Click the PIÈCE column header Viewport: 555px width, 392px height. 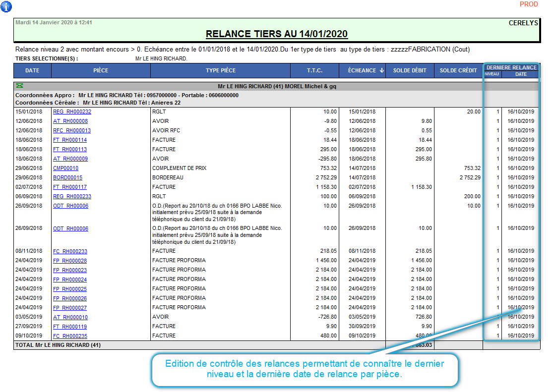(x=101, y=70)
